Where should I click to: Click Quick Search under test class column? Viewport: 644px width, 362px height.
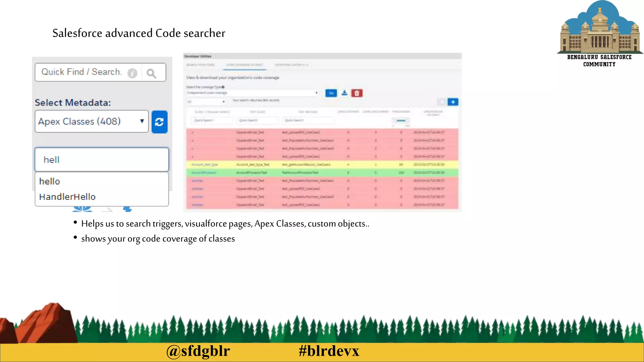click(x=258, y=120)
